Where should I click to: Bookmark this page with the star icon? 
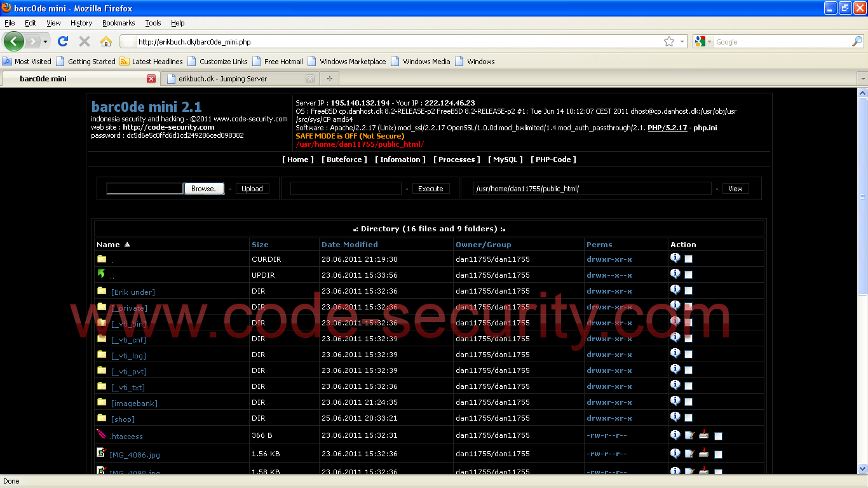pos(669,41)
